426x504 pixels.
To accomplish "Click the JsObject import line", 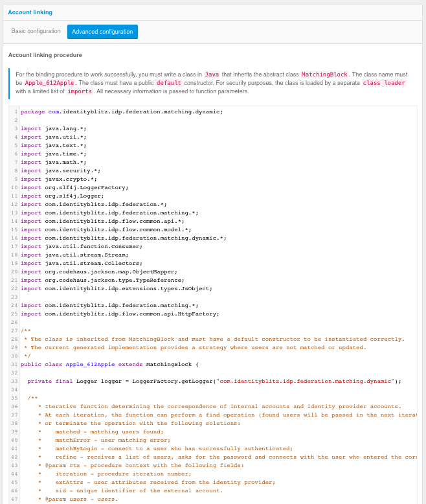I will [x=117, y=289].
